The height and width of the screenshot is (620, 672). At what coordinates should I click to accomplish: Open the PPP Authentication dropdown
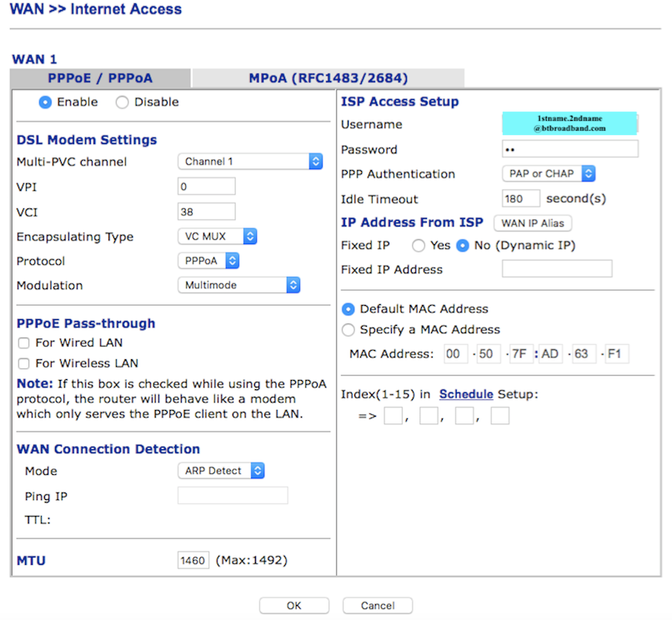tap(549, 173)
